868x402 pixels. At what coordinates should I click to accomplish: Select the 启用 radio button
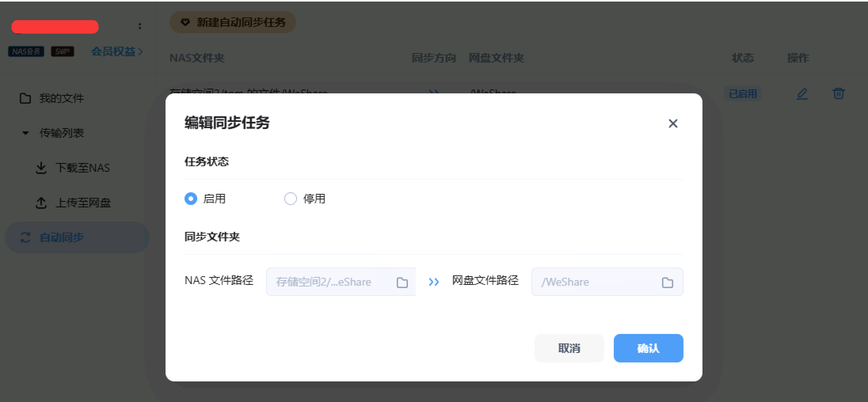[x=191, y=199]
